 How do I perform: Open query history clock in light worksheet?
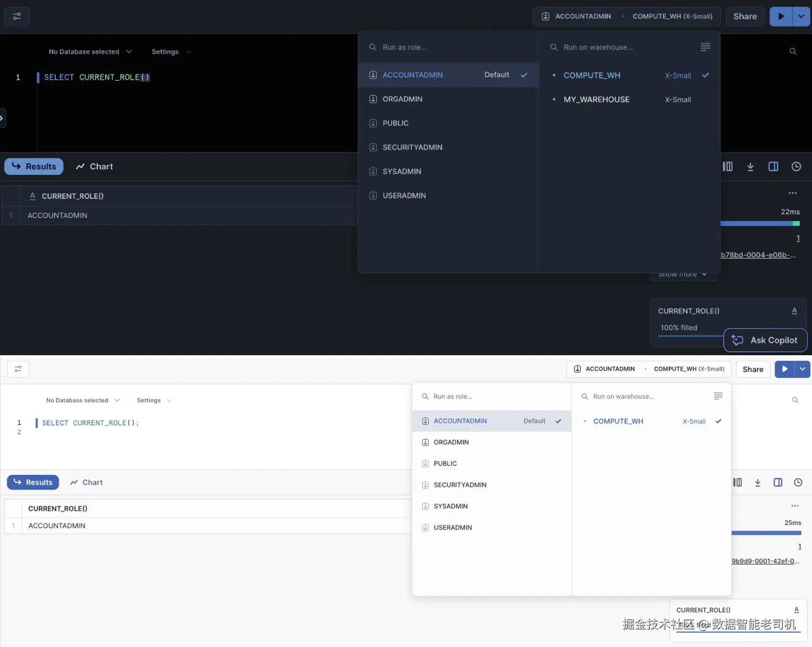(798, 482)
